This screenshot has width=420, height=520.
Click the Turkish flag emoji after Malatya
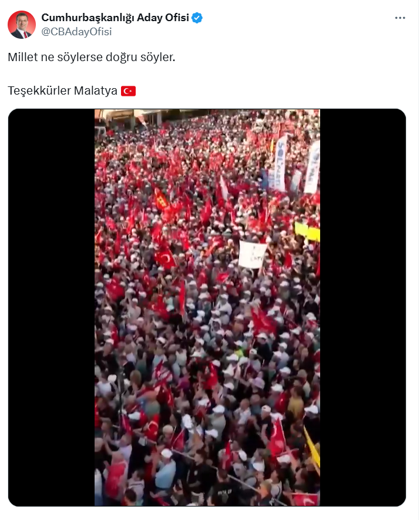(x=128, y=91)
